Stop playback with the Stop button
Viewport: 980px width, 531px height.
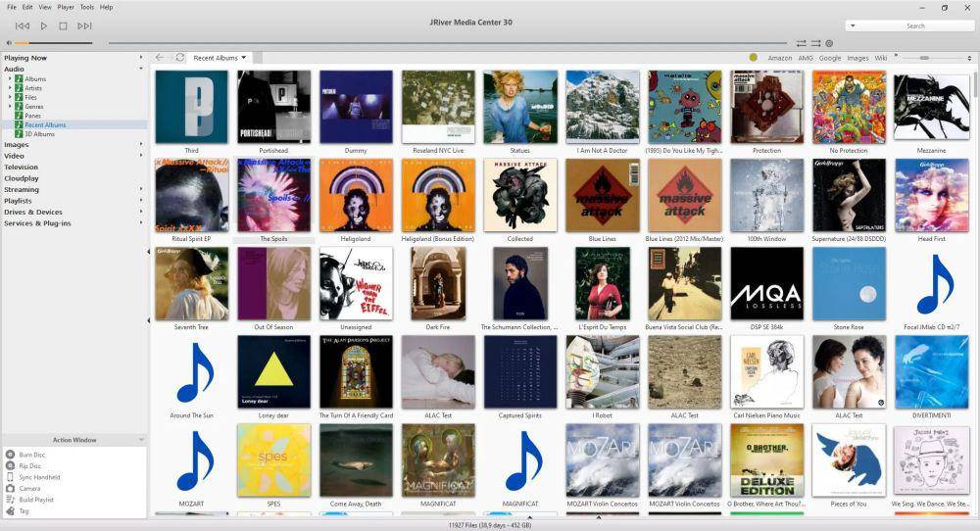point(63,25)
